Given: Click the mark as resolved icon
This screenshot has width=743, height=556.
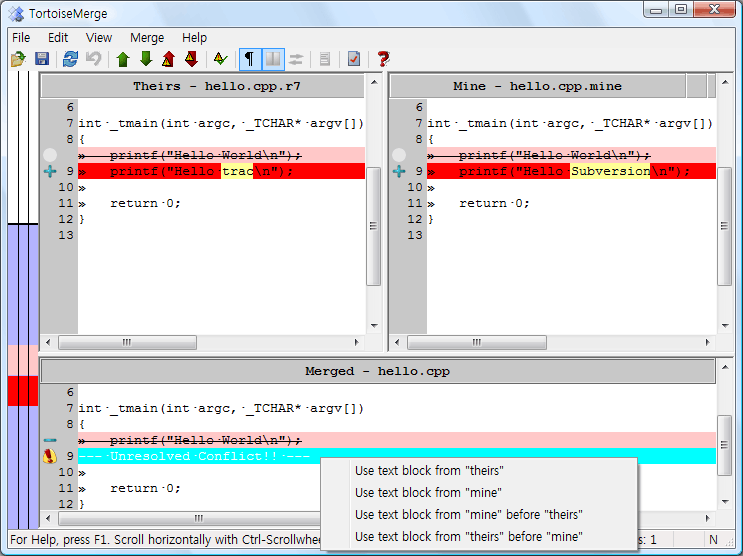Looking at the screenshot, I should click(354, 60).
